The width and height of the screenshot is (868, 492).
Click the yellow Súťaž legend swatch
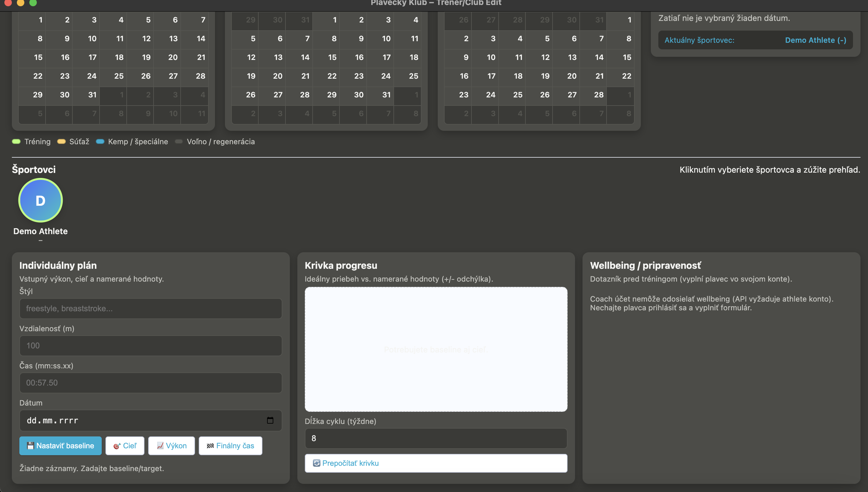[x=61, y=142]
